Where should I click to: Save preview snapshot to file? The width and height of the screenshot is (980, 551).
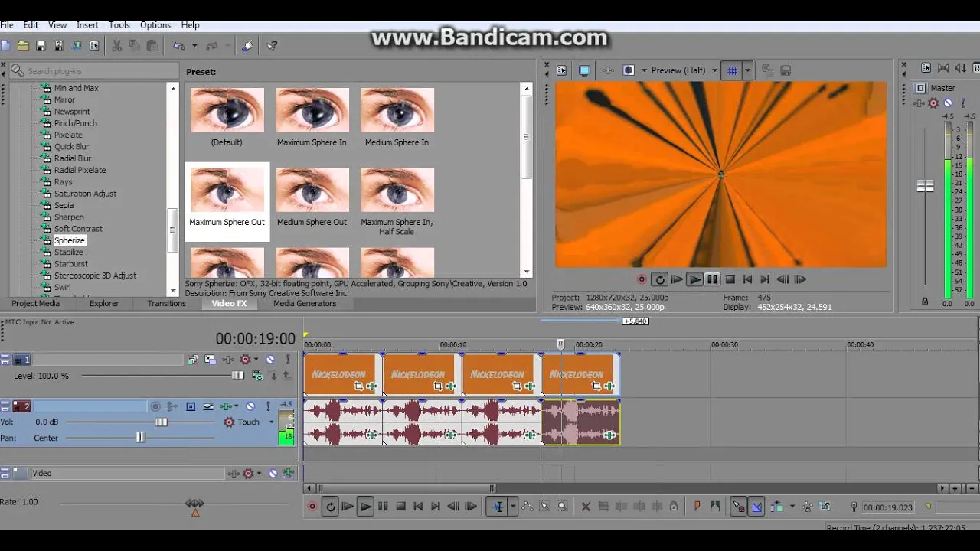click(x=786, y=70)
